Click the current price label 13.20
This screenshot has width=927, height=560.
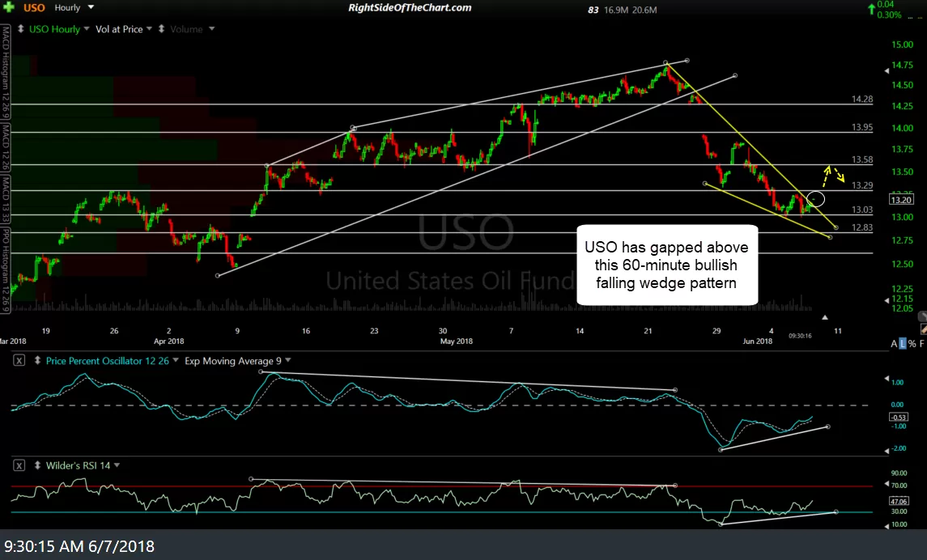point(901,200)
